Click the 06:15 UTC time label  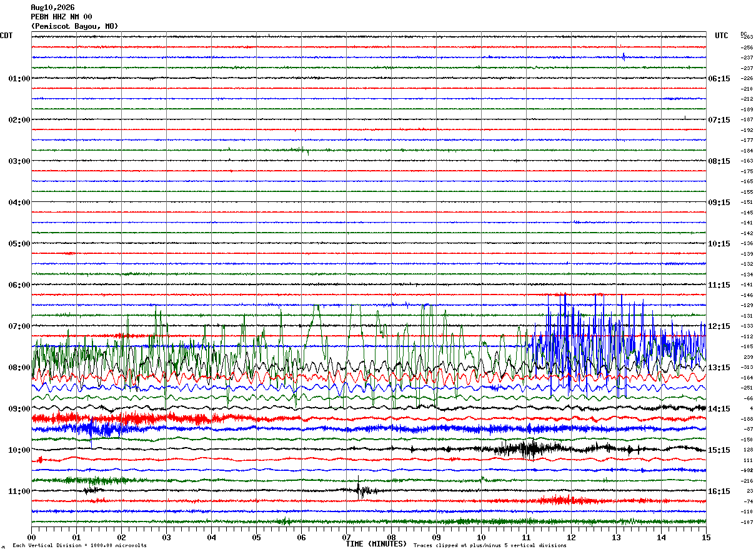(x=719, y=79)
